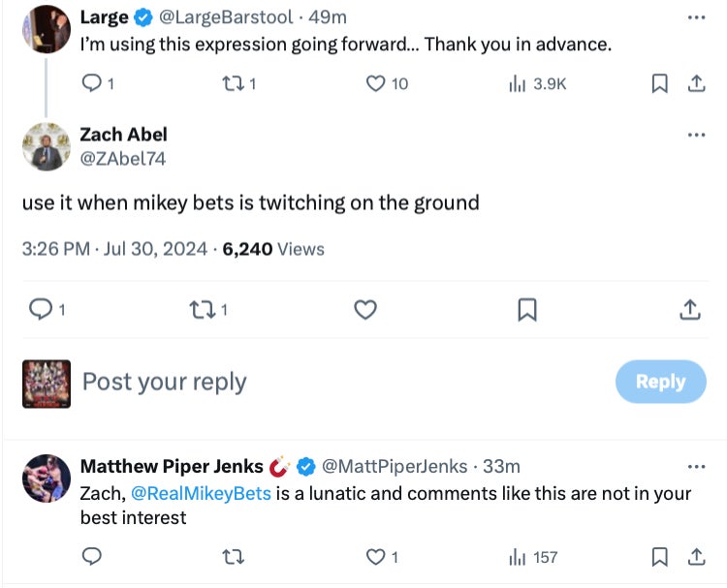Like Matthew Piper Jenks' reply
Image resolution: width=727 pixels, height=588 pixels.
click(376, 557)
